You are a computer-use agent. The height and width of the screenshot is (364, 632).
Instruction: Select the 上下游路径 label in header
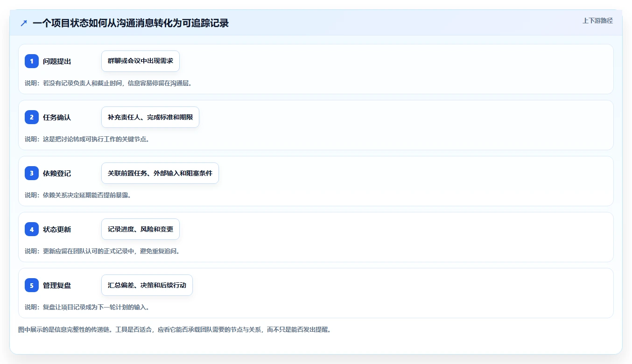597,21
